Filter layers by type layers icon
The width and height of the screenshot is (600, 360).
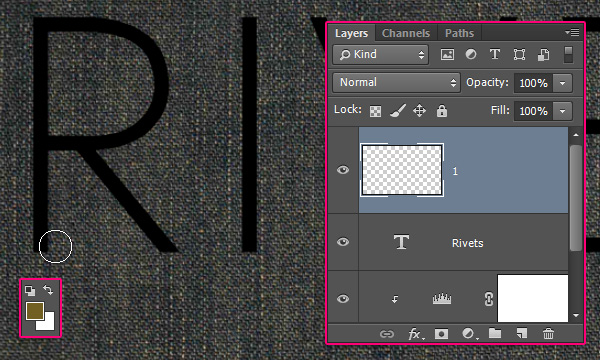(x=495, y=54)
